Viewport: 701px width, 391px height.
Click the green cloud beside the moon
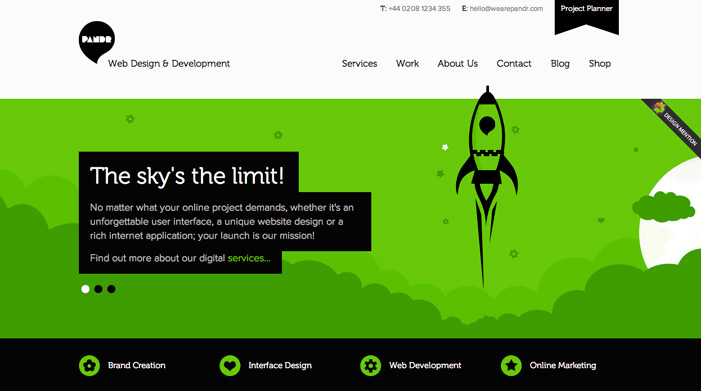[x=663, y=207]
